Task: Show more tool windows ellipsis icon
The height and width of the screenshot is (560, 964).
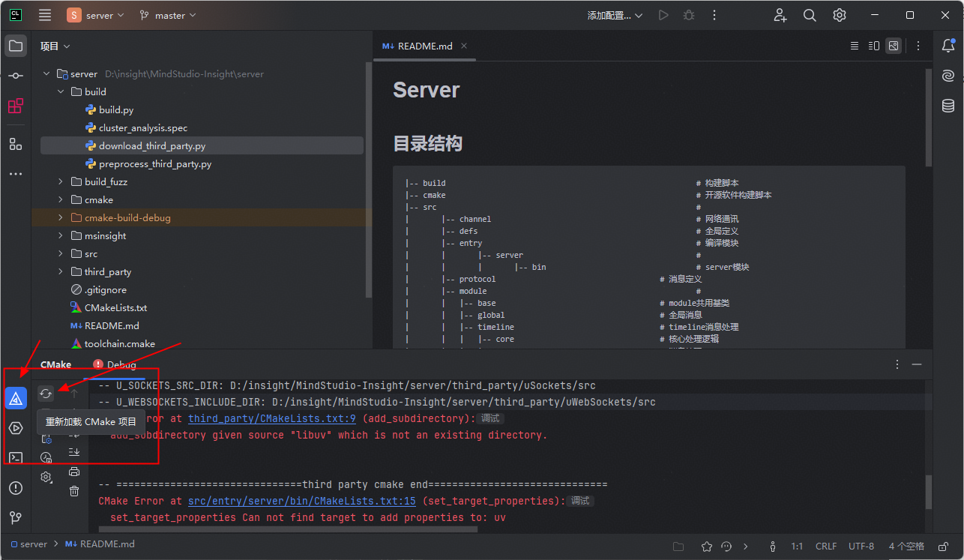Action: point(16,174)
